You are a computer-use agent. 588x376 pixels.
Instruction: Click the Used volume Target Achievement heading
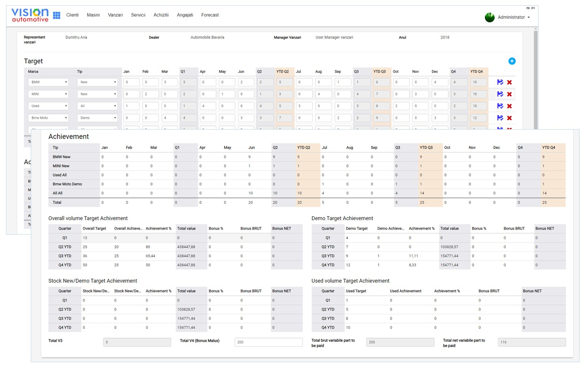point(350,281)
